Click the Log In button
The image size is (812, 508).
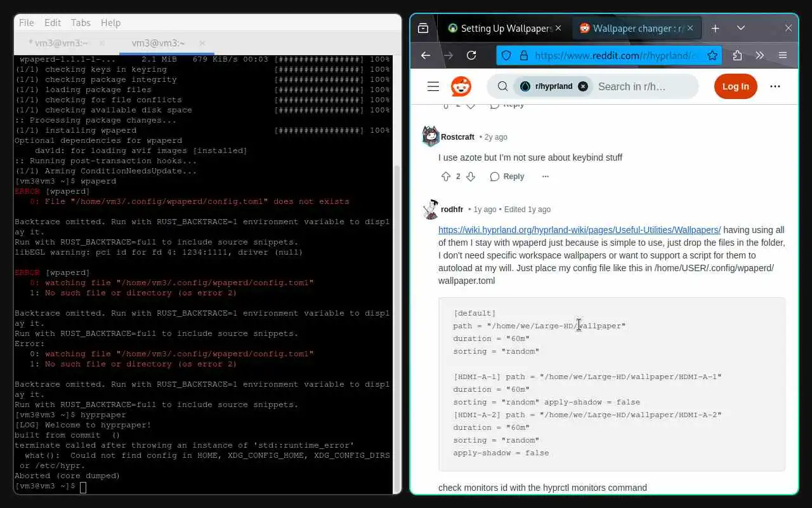pos(736,86)
